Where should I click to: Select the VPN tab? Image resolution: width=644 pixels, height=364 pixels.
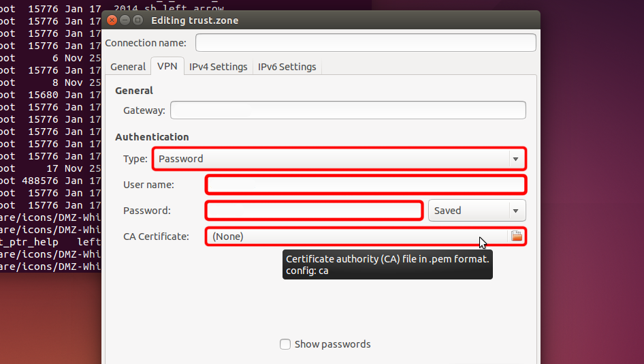[167, 67]
